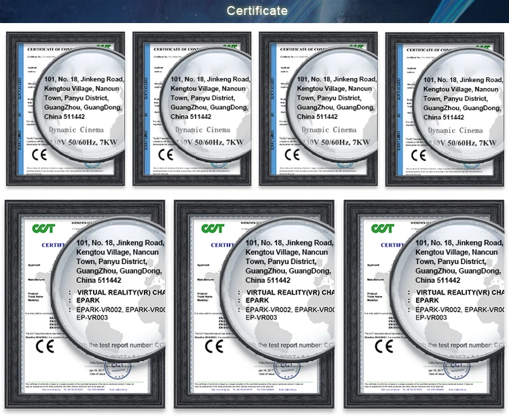Click the CE mark on last top-row certificate
The height and width of the screenshot is (420, 509).
(x=419, y=155)
